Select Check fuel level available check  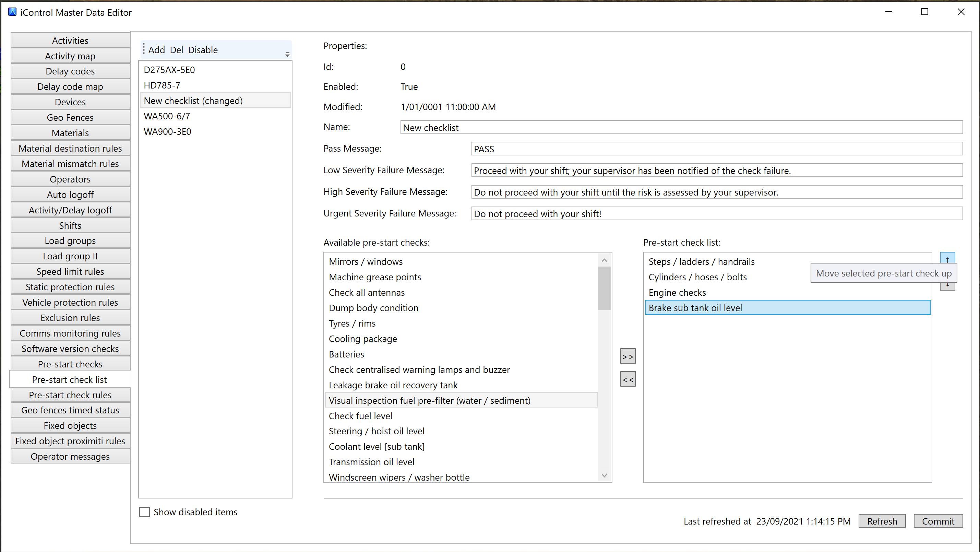tap(462, 416)
